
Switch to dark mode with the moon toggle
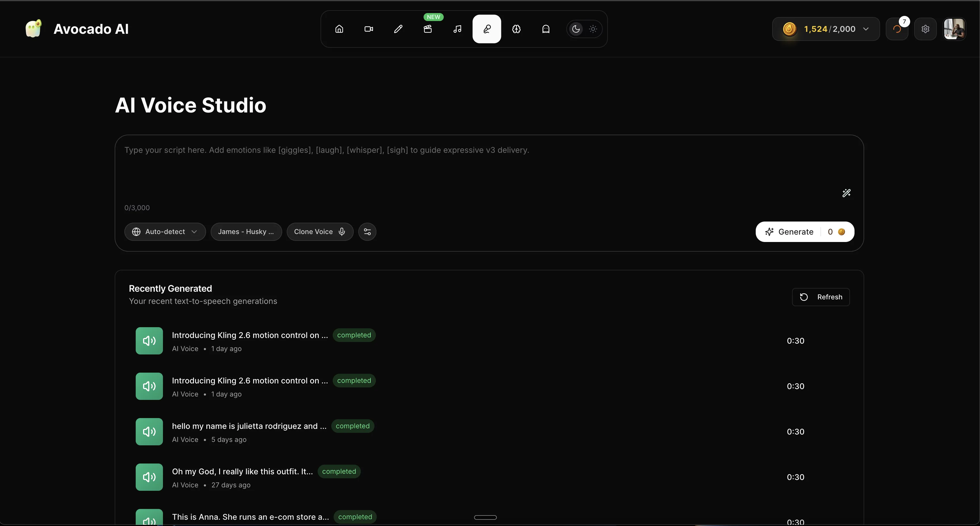(576, 29)
